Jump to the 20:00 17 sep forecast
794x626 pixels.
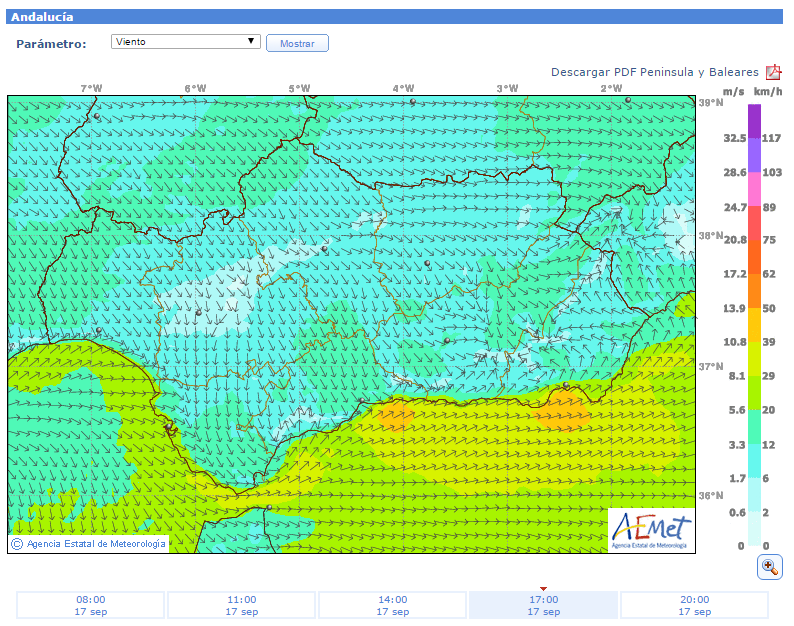click(x=694, y=605)
